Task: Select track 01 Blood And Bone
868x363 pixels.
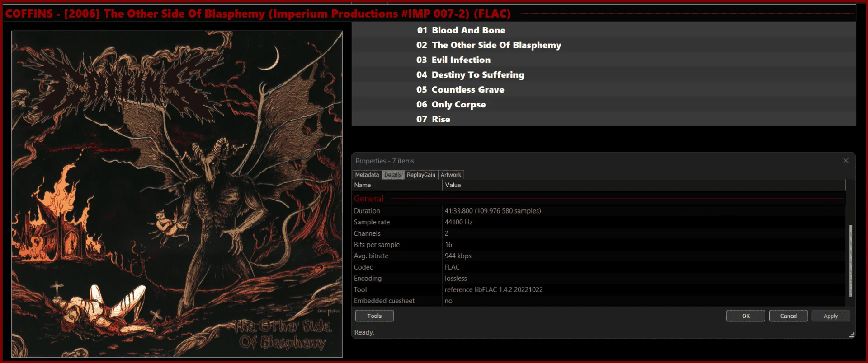Action: tap(604, 30)
